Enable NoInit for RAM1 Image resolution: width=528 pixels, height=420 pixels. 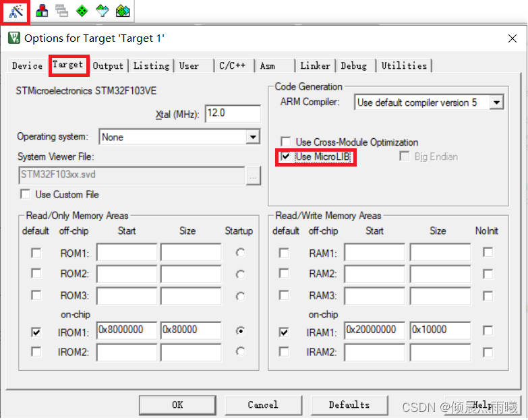pos(488,252)
